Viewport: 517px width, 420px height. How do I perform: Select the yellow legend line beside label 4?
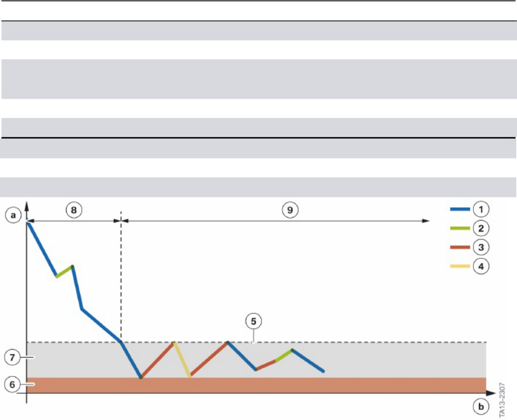click(460, 266)
